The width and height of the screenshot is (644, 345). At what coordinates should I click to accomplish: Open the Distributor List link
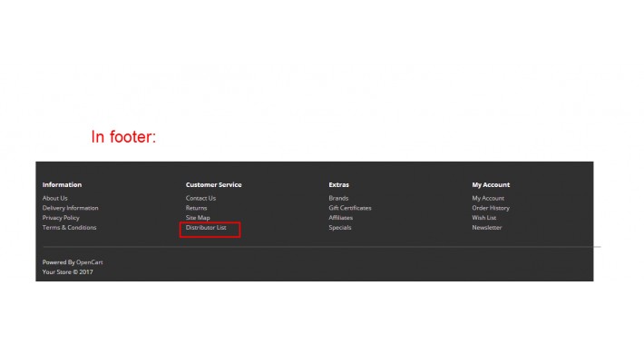206,227
